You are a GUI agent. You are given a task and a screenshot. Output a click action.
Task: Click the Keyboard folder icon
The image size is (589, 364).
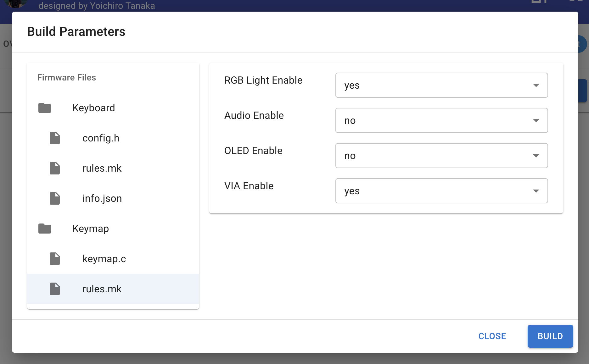(45, 108)
